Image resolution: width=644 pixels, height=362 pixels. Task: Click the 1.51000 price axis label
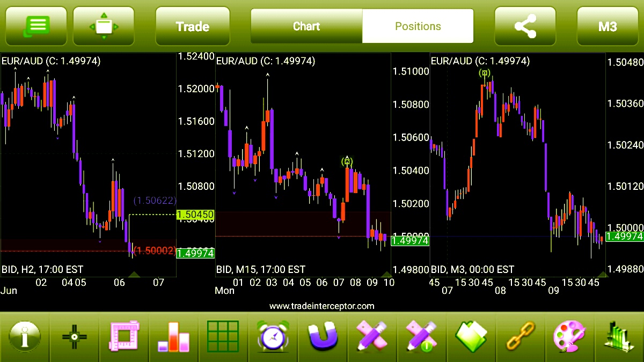coord(411,71)
